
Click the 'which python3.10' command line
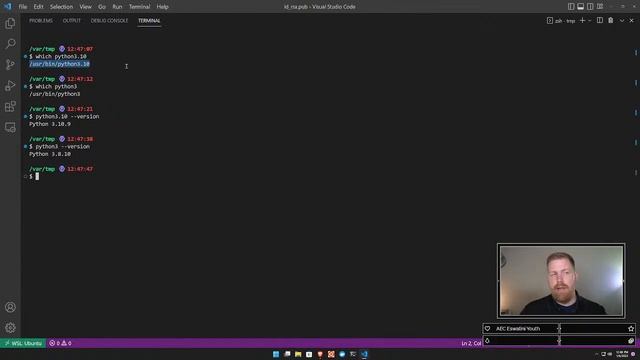58,56
